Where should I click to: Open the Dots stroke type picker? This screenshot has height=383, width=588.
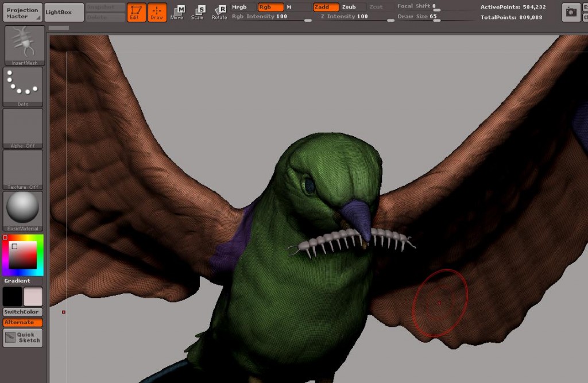tap(23, 86)
